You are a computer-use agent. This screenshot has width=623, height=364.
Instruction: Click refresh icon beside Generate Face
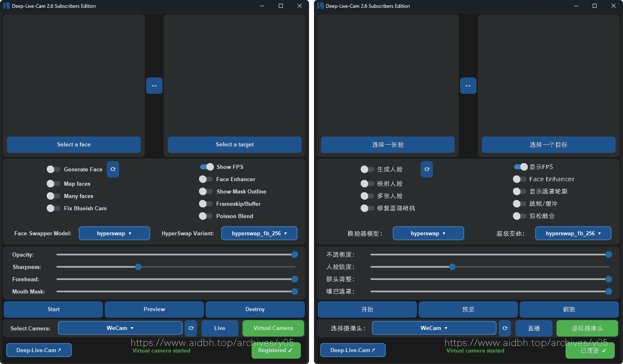point(113,169)
